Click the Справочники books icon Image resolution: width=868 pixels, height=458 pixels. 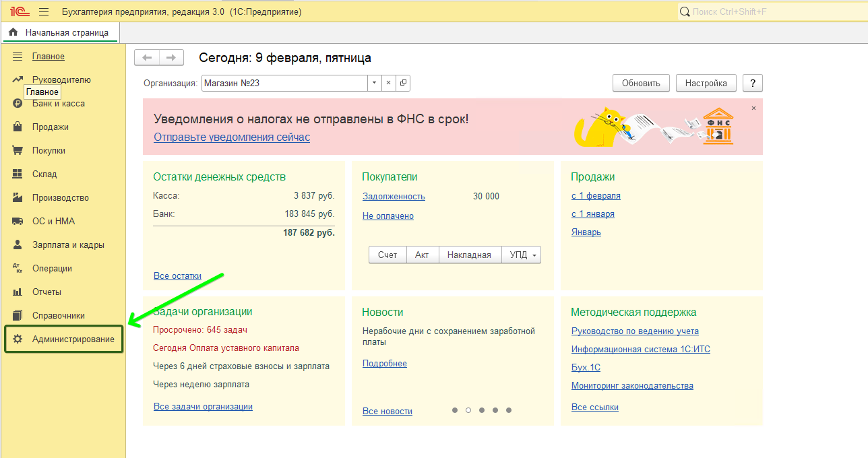pyautogui.click(x=18, y=315)
